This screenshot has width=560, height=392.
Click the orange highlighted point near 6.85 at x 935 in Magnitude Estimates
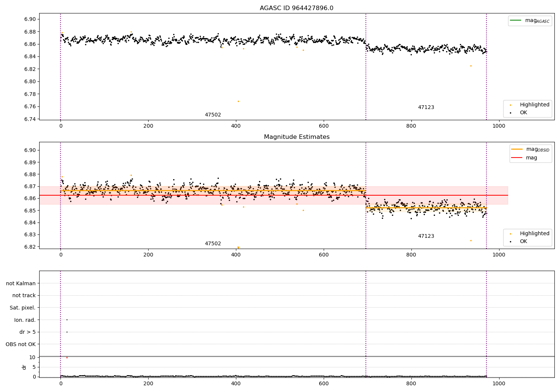[x=471, y=240]
